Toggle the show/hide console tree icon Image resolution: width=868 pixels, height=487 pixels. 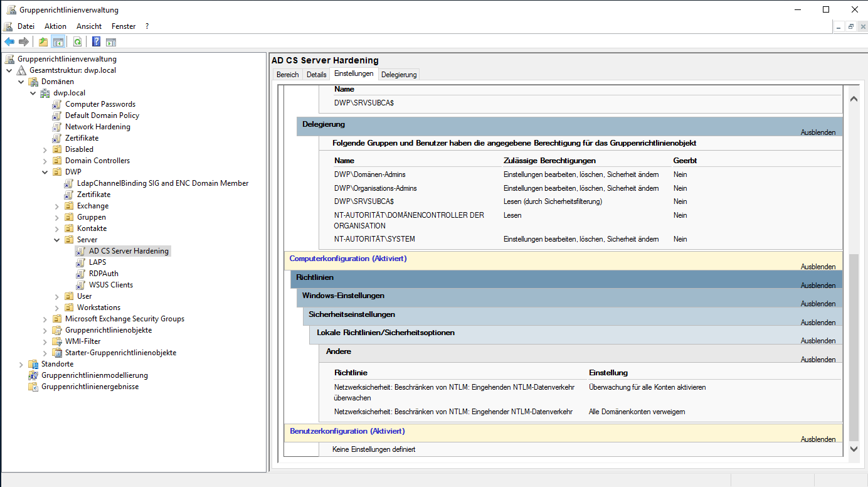tap(58, 42)
